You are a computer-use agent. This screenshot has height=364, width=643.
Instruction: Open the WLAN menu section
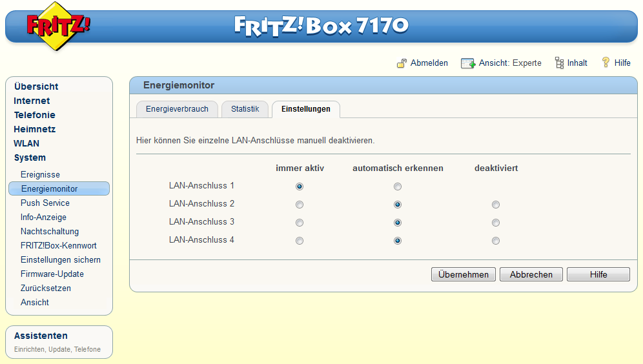26,143
